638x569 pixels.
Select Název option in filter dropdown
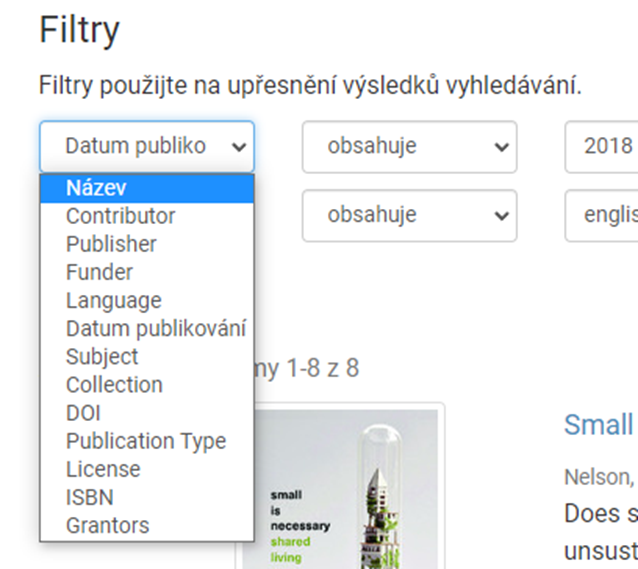pyautogui.click(x=147, y=188)
